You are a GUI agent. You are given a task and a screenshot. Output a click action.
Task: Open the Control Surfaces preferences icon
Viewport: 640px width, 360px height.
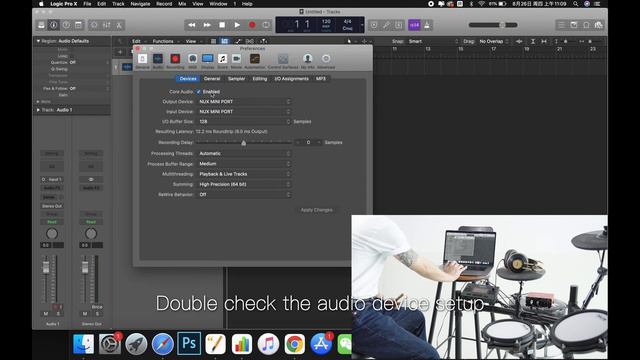point(283,61)
